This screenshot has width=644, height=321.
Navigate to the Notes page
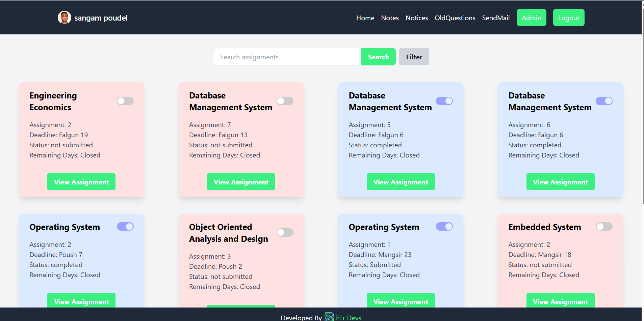point(390,18)
